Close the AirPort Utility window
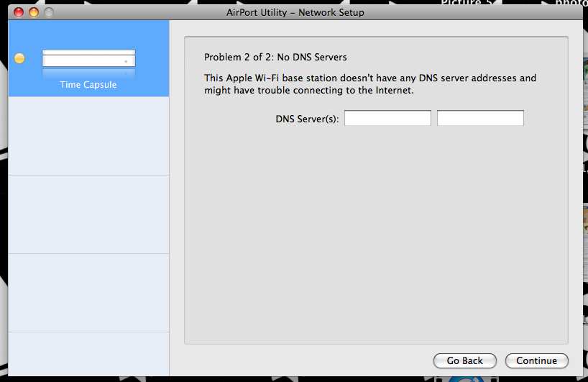The height and width of the screenshot is (382, 588). 19,12
